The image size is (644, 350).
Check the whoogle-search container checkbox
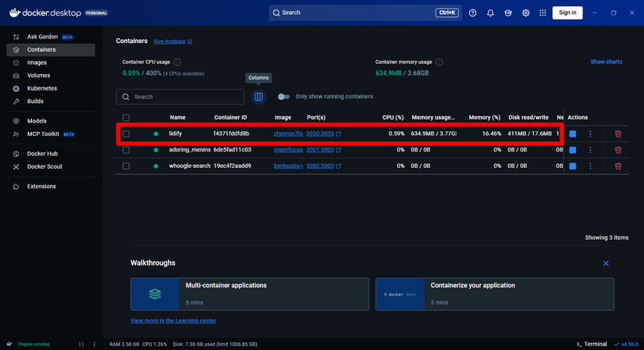[x=126, y=166]
